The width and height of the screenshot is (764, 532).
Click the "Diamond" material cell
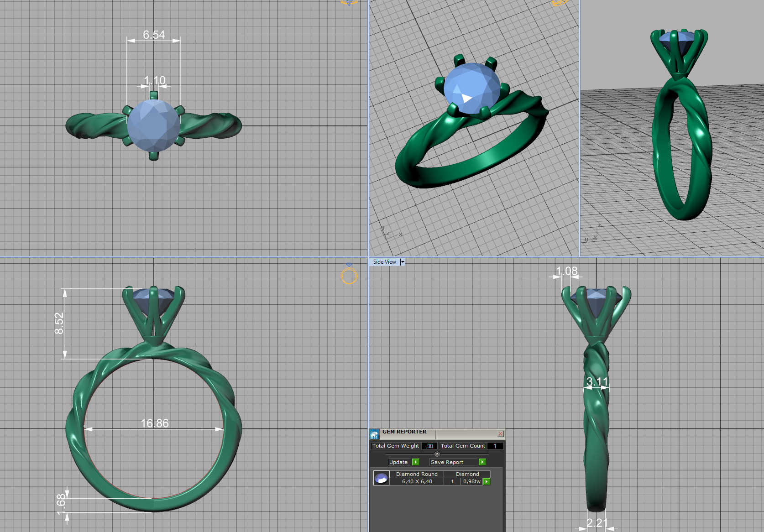tap(467, 474)
